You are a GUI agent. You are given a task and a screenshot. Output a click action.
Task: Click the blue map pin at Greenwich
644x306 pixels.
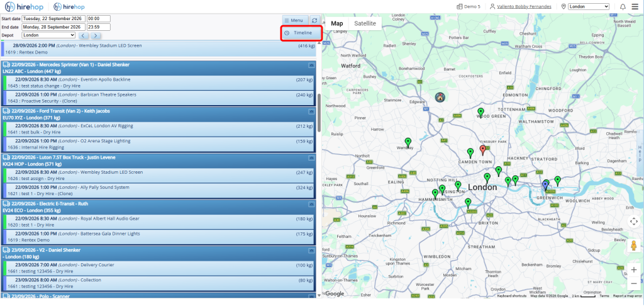545,186
